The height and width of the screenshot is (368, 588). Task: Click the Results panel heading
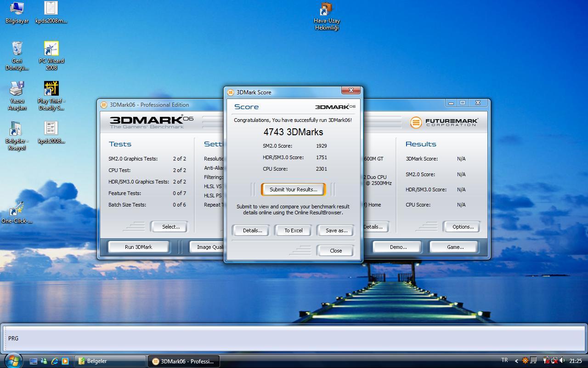pyautogui.click(x=421, y=144)
